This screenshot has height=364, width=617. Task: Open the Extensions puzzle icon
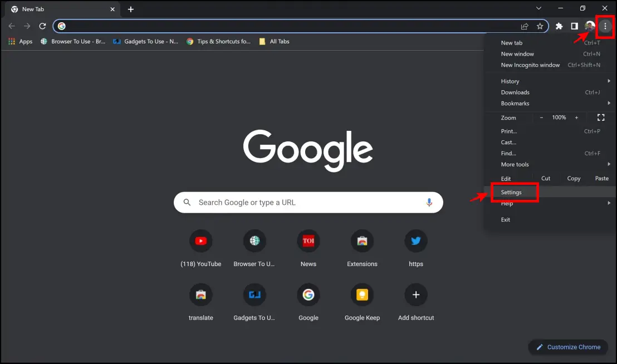click(x=559, y=26)
